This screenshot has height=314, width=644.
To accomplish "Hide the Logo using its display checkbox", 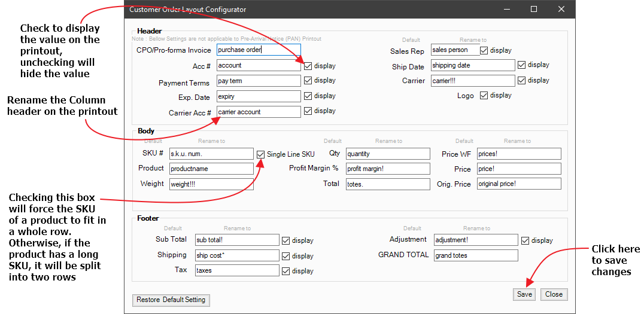I will point(484,96).
